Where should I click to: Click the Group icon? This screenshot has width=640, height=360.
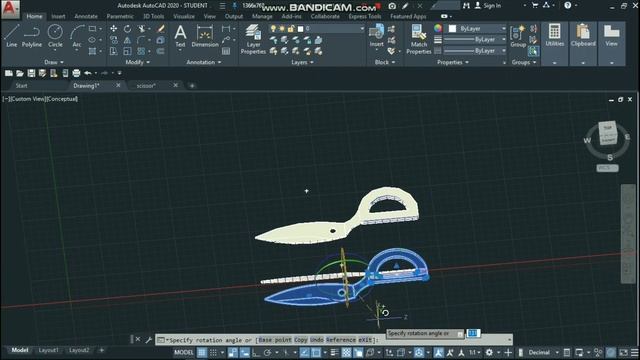click(518, 36)
